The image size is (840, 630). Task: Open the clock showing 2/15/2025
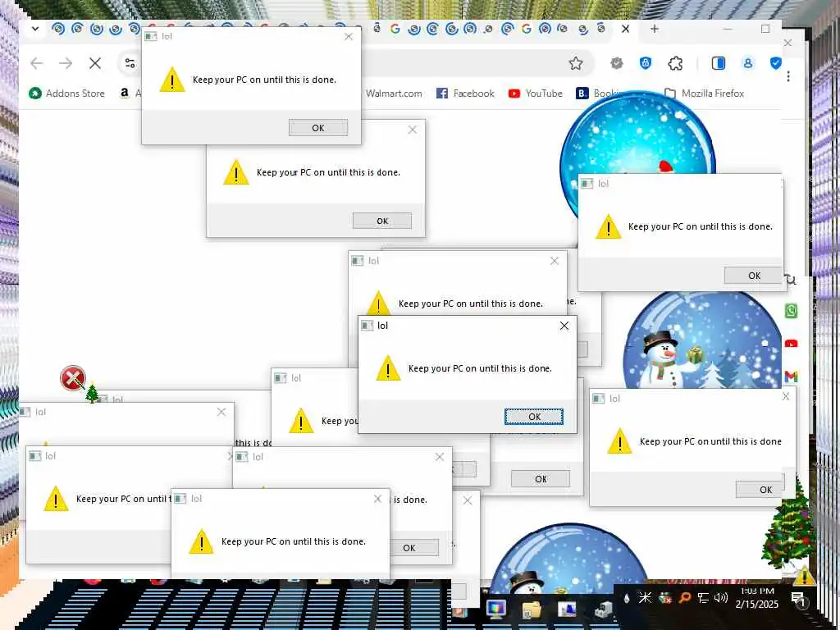tap(757, 597)
